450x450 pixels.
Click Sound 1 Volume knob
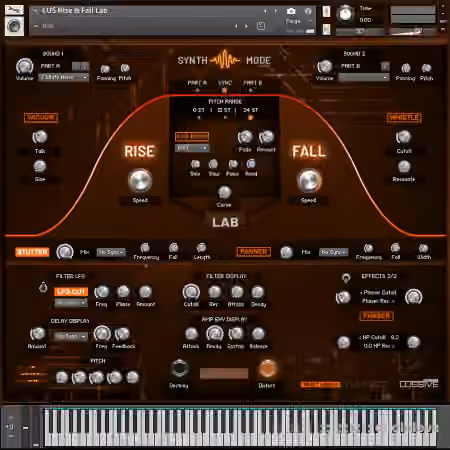pos(24,66)
